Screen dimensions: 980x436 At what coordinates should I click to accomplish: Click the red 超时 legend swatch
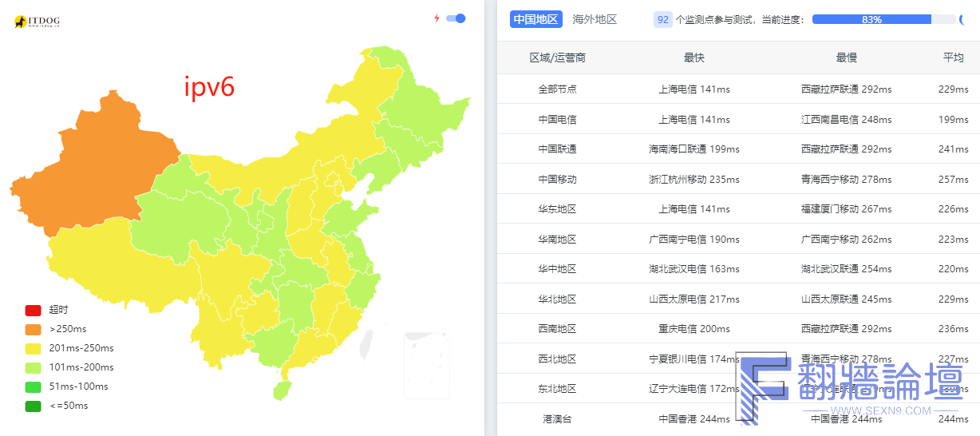click(33, 310)
